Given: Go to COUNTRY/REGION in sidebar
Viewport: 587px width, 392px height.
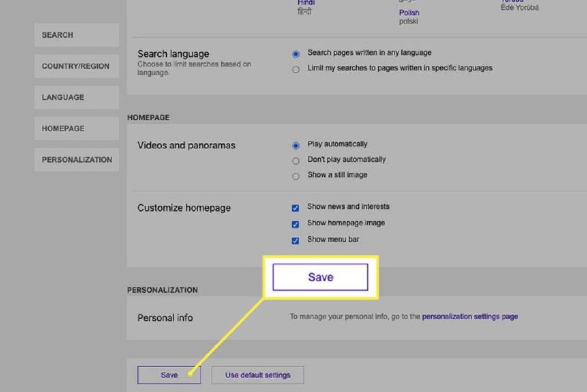Looking at the screenshot, I should (x=76, y=66).
